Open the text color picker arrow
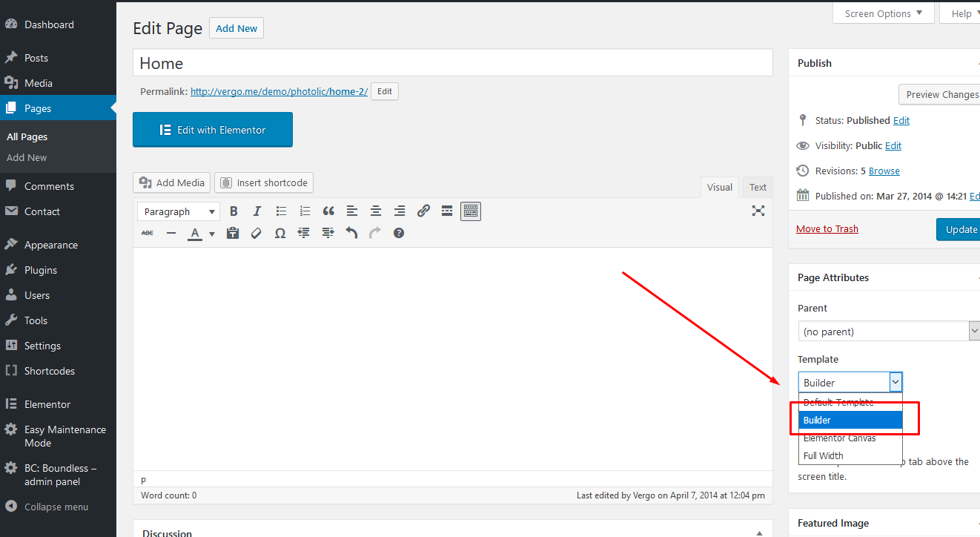The image size is (980, 537). point(211,234)
